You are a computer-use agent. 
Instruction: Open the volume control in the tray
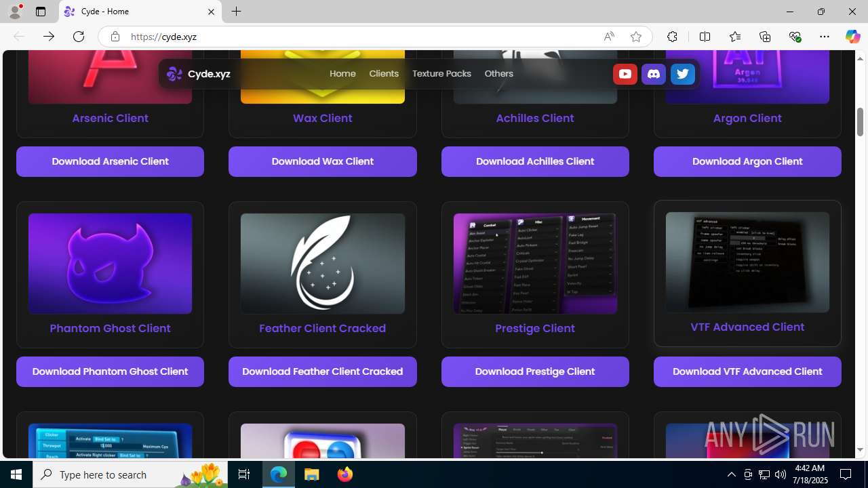(781, 474)
